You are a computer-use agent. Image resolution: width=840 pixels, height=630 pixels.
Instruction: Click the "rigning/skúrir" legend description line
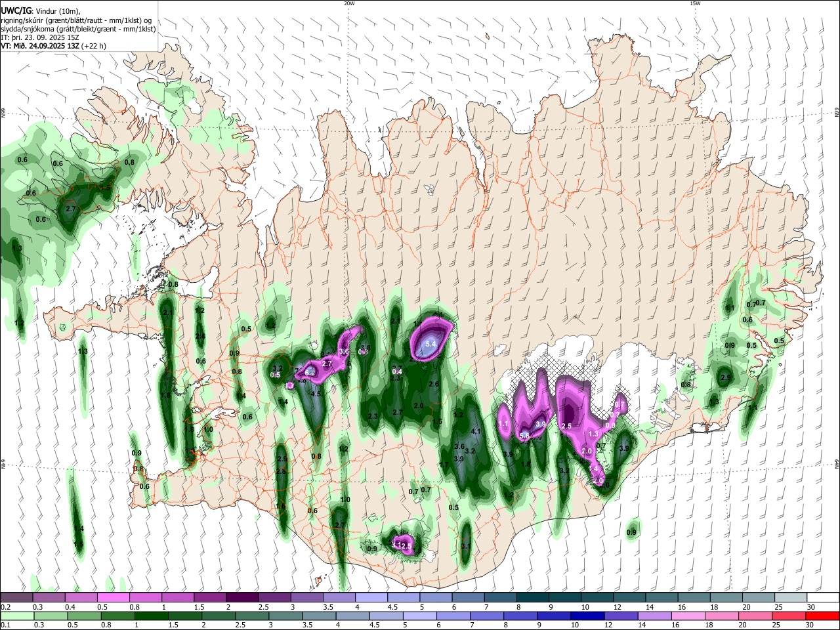point(77,20)
